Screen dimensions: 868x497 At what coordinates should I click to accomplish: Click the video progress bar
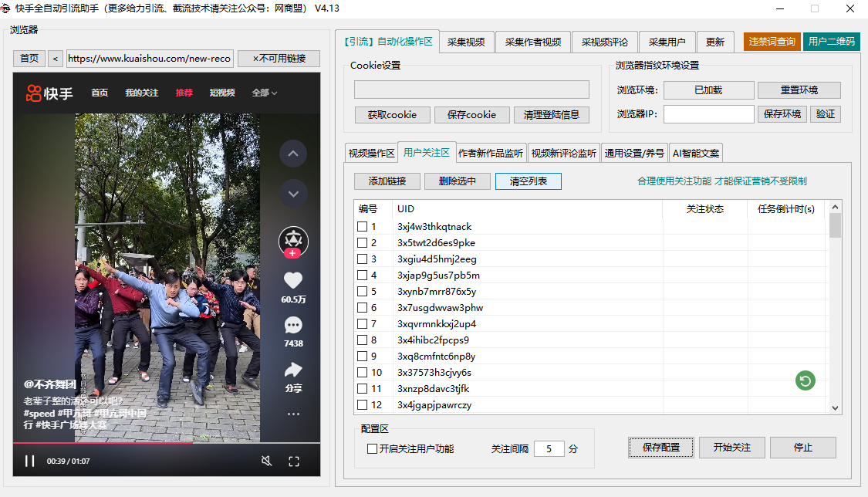point(167,443)
